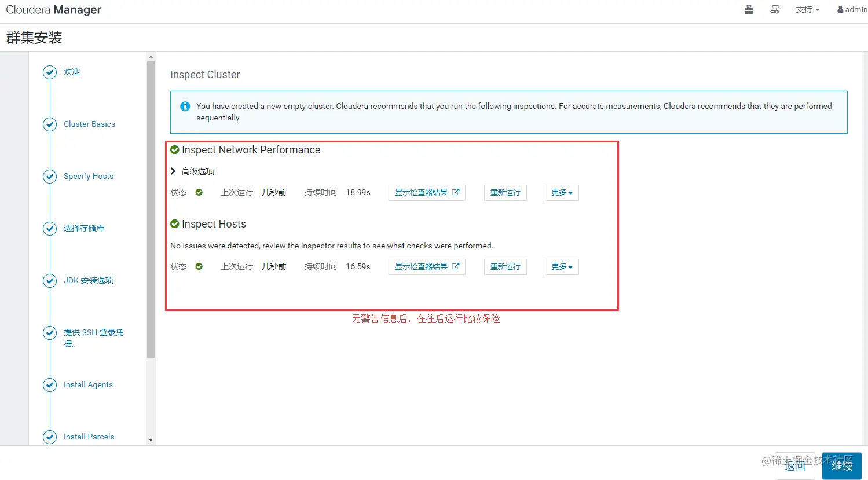Click green check beside Inspect Network Performance
868x480 pixels.
pyautogui.click(x=175, y=150)
